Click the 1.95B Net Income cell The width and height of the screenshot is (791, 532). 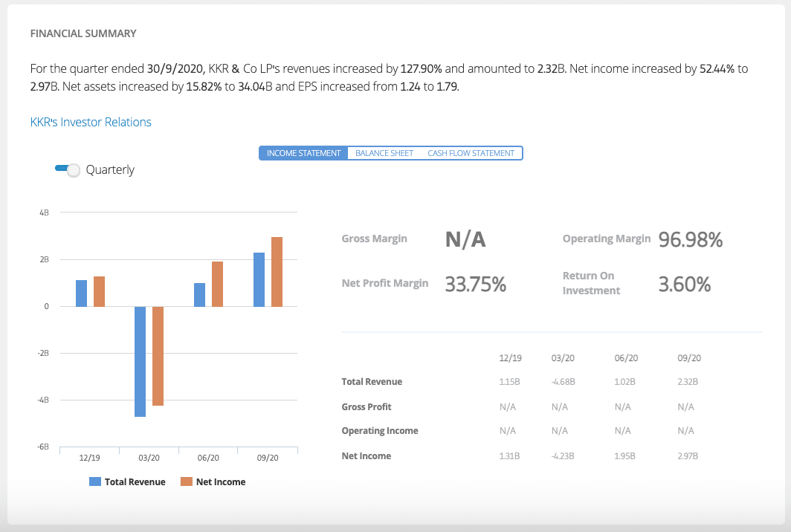624,456
